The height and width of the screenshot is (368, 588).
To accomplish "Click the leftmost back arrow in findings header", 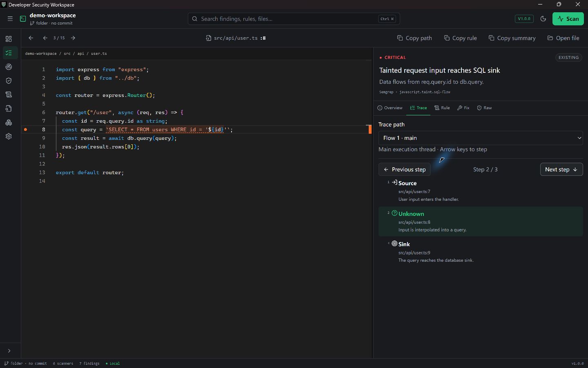I will 31,38.
